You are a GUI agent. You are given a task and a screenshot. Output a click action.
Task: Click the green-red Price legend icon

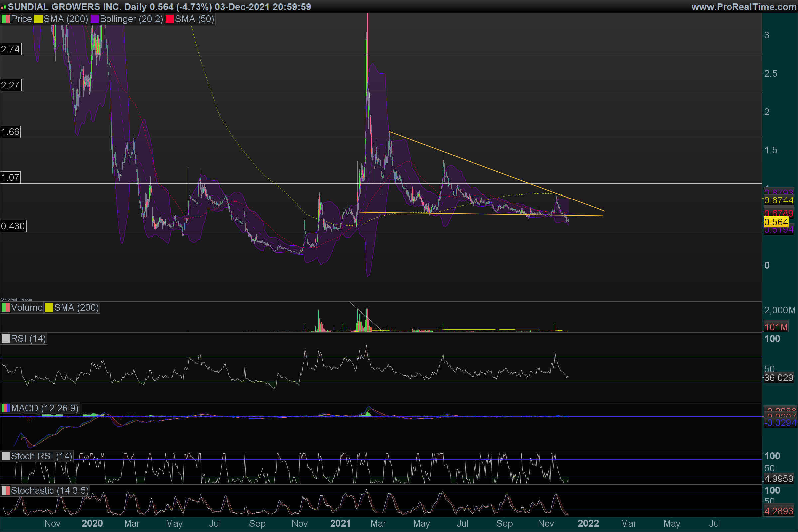pyautogui.click(x=6, y=19)
